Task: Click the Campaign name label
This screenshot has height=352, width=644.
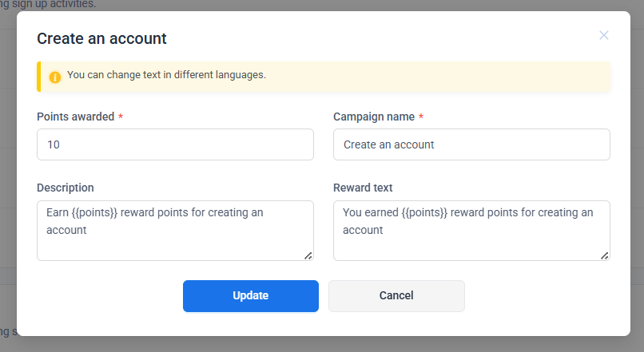Action: coord(373,117)
